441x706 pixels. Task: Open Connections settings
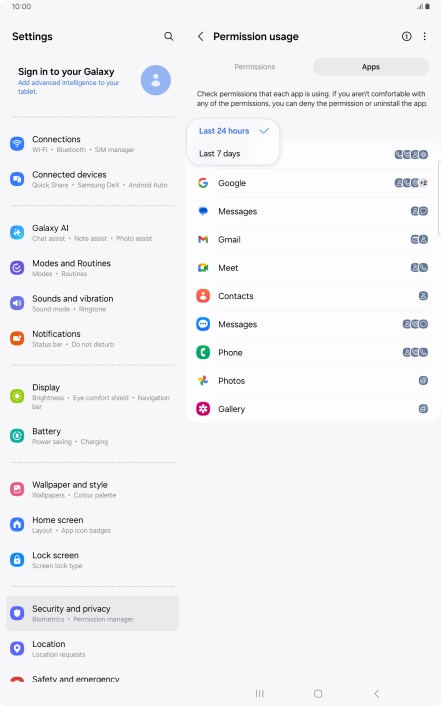92,144
